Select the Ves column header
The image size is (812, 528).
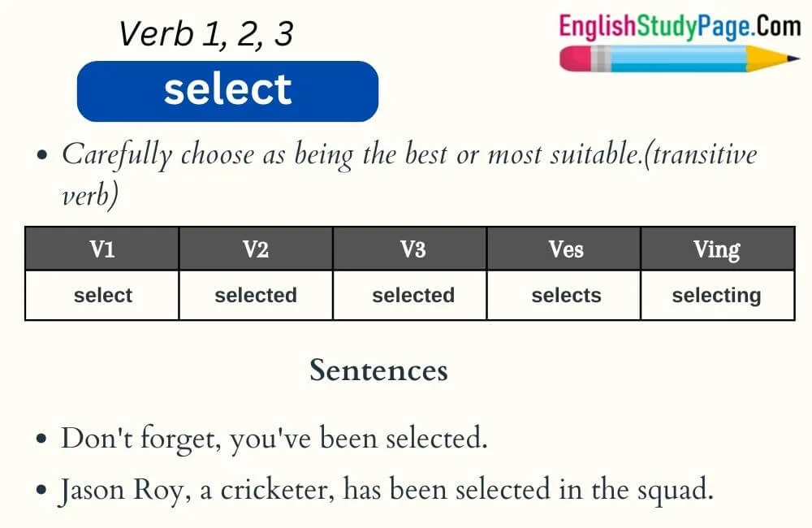564,249
